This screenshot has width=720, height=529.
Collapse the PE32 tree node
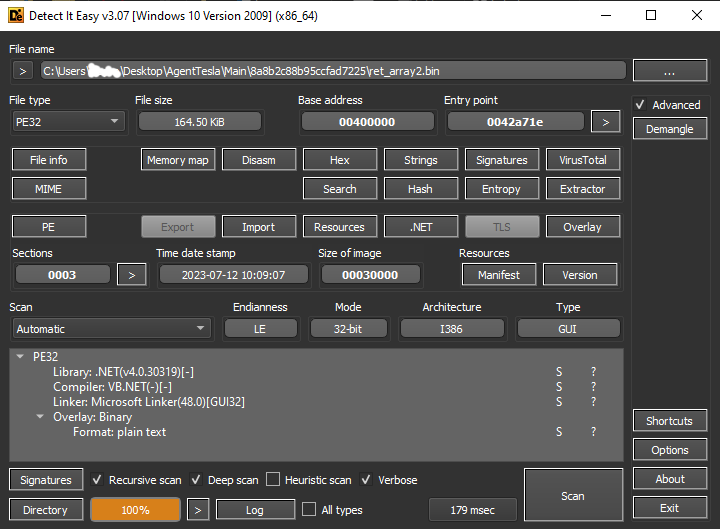pos(22,356)
